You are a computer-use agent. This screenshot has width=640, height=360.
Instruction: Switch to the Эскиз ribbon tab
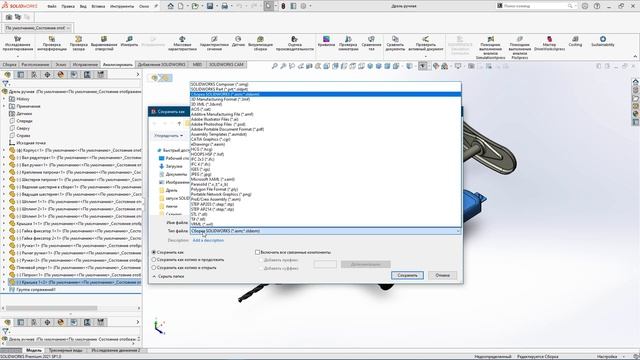(60, 64)
